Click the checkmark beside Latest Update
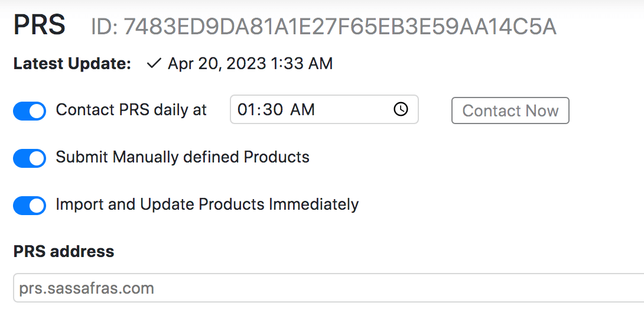644x325 pixels. 154,63
